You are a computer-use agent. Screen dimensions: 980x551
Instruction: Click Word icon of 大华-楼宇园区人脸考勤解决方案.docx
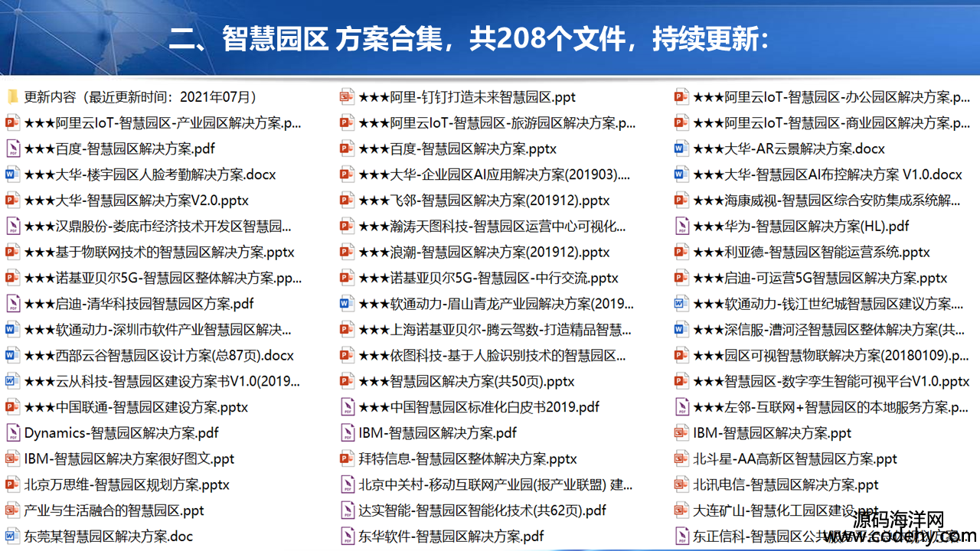click(12, 174)
